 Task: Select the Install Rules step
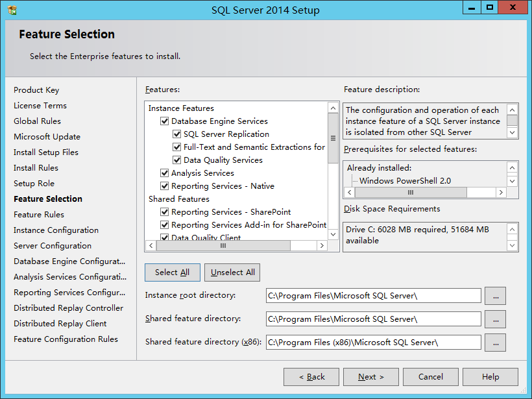[x=36, y=168]
